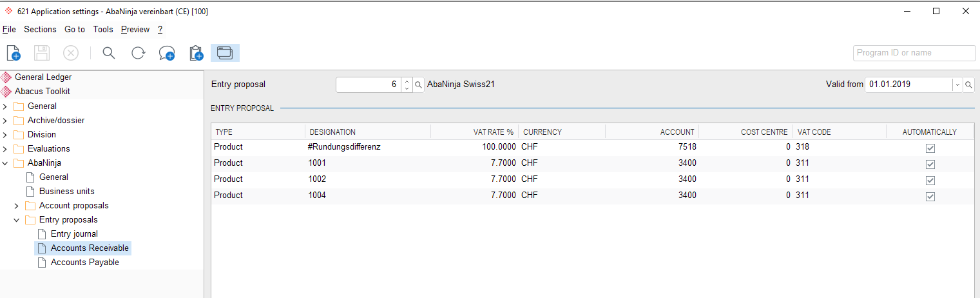The height and width of the screenshot is (298, 980).
Task: Toggle Automatically checkbox for row 1002
Action: tap(930, 180)
